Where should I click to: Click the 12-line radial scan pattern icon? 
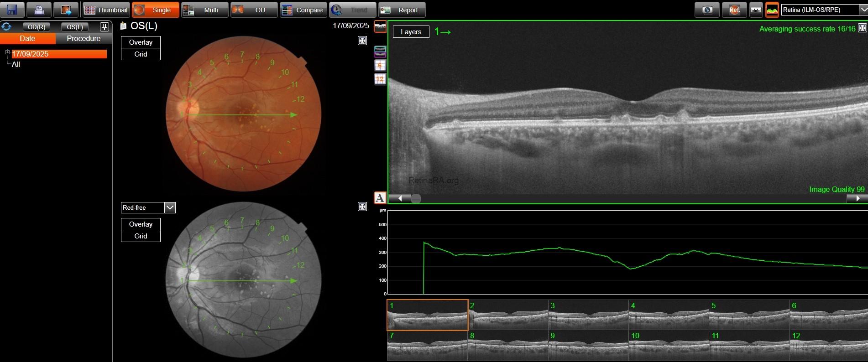[x=380, y=79]
